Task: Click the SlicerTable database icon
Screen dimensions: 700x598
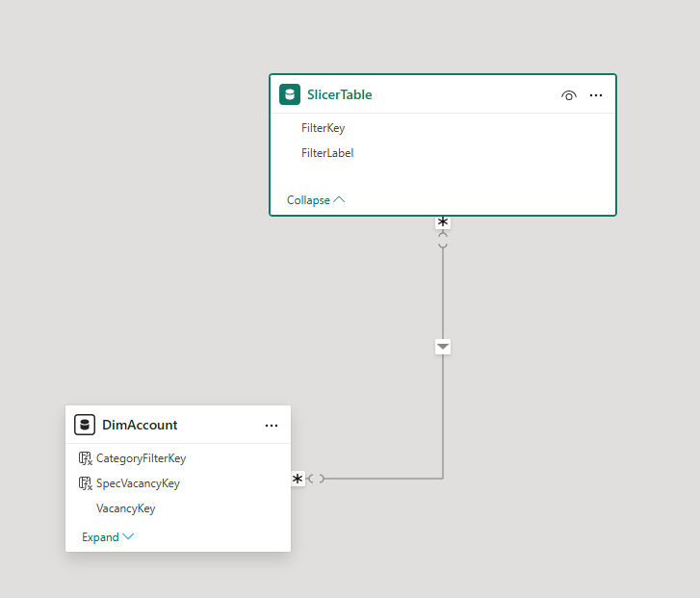Action: point(290,94)
